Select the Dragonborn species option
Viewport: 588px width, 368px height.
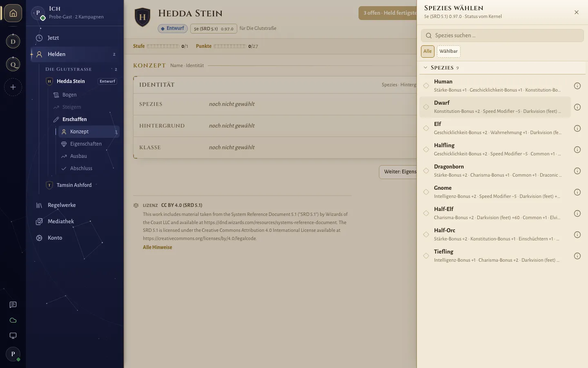495,171
